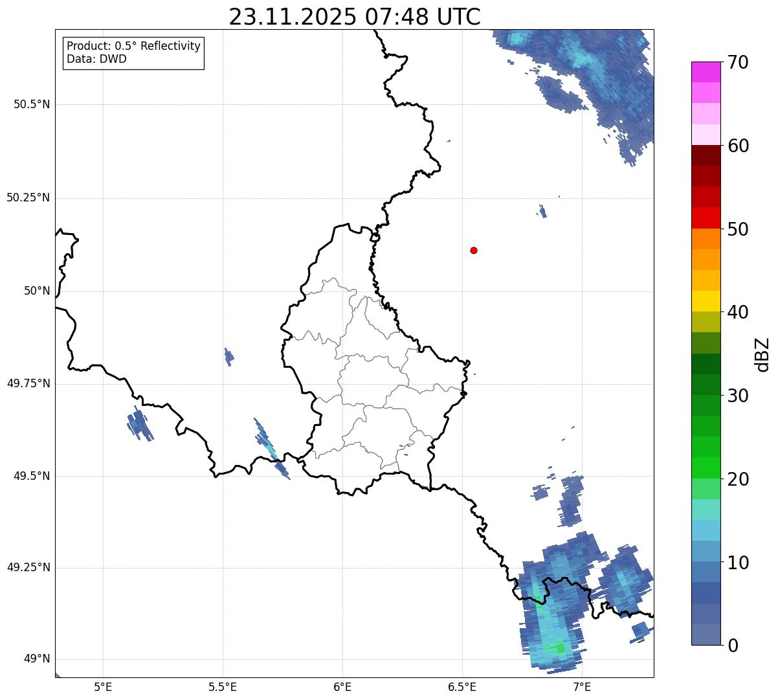
Task: Pick the darkest green swatch near 34
Action: click(x=706, y=364)
